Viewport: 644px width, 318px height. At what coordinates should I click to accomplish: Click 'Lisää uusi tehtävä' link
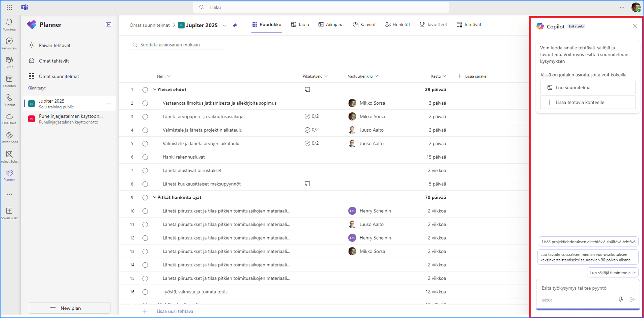pos(175,311)
